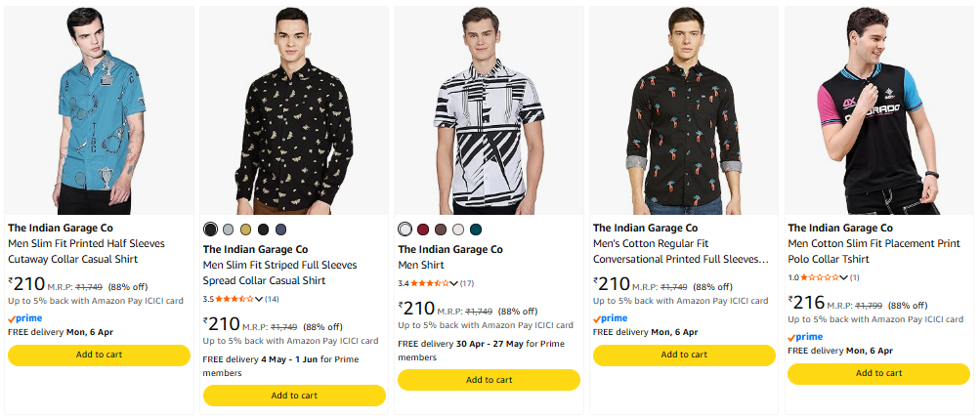Open the polo Tshirt product image
This screenshot has width=980, height=418.
click(x=878, y=110)
